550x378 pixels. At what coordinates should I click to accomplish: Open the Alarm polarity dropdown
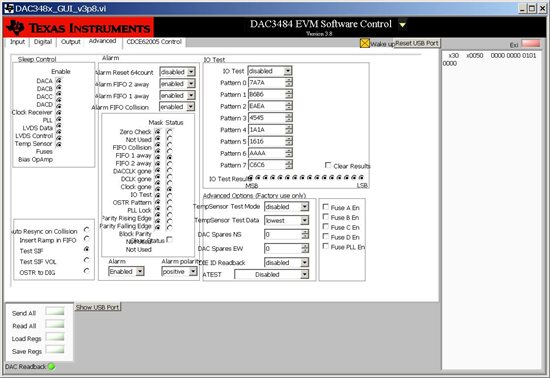click(193, 271)
